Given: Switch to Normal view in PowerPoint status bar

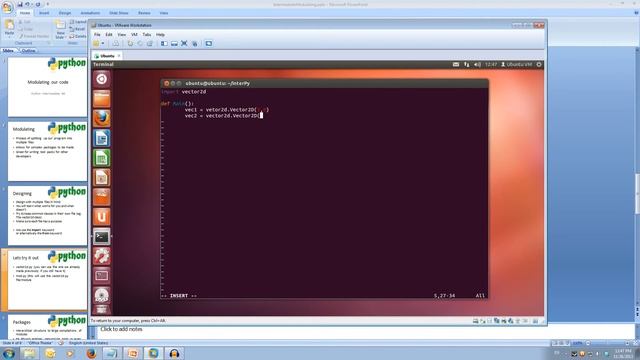Looking at the screenshot, I should [x=554, y=343].
